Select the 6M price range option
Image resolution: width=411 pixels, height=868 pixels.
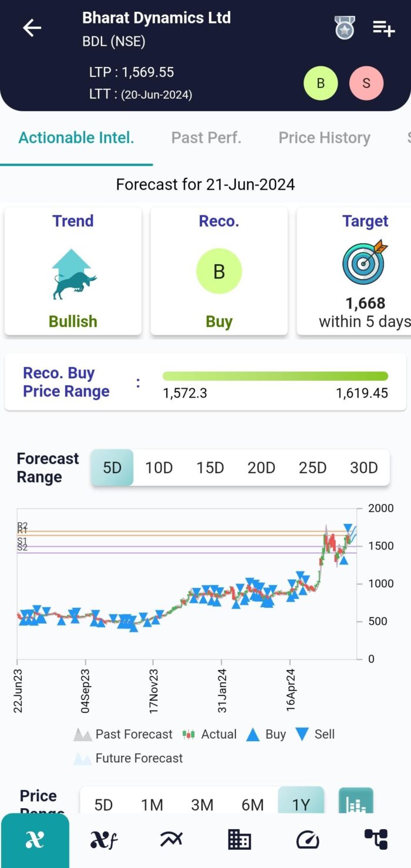tap(252, 805)
